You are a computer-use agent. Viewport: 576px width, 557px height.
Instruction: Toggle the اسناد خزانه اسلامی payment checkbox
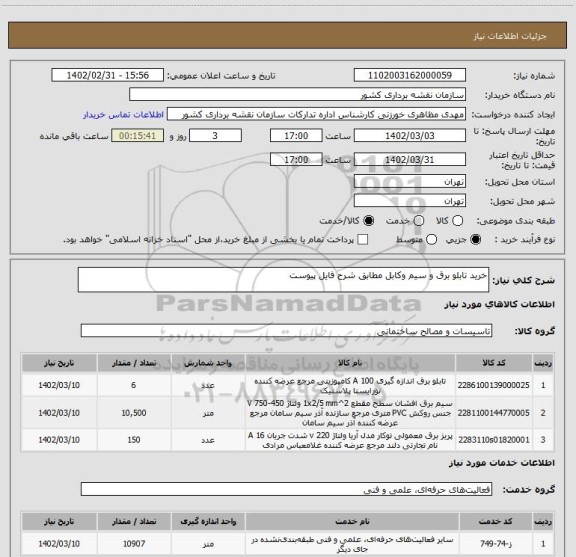click(x=363, y=240)
